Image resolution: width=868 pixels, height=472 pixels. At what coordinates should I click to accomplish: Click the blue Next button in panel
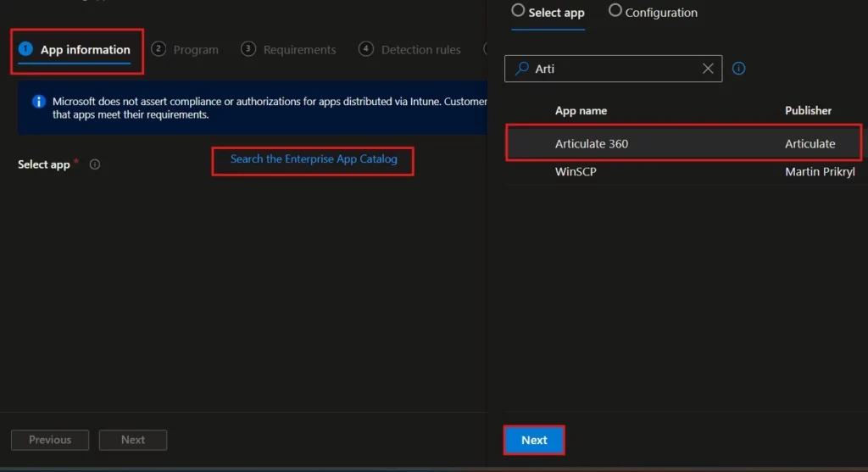coord(534,440)
